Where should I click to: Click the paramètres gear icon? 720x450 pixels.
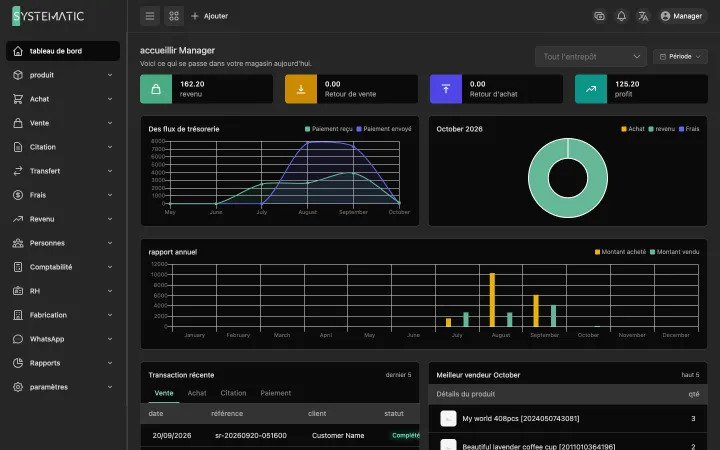tap(18, 387)
